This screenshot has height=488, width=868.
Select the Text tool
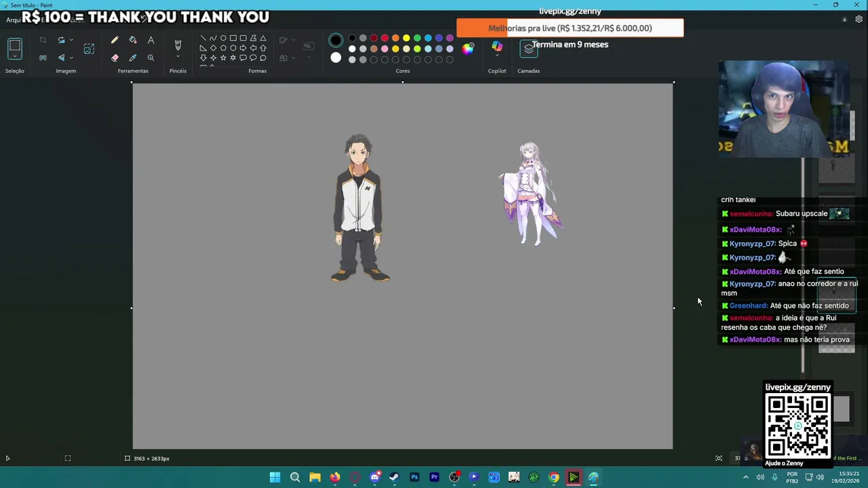(x=151, y=40)
